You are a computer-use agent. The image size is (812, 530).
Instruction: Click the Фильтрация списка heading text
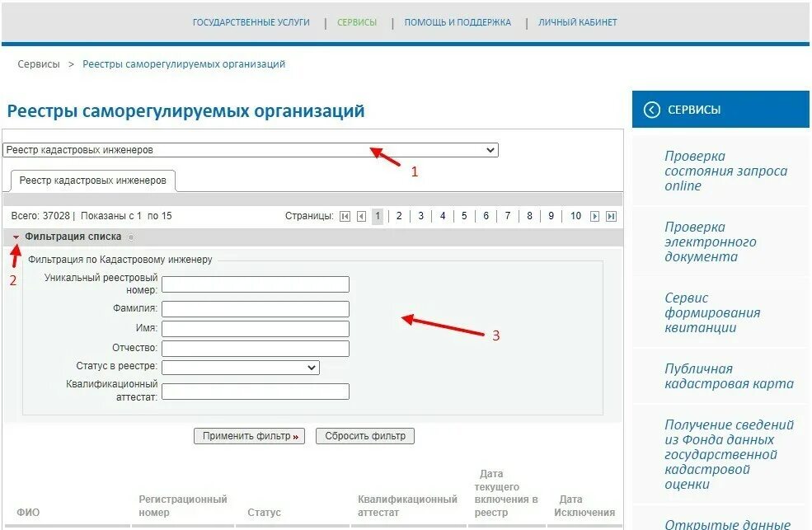coord(73,237)
